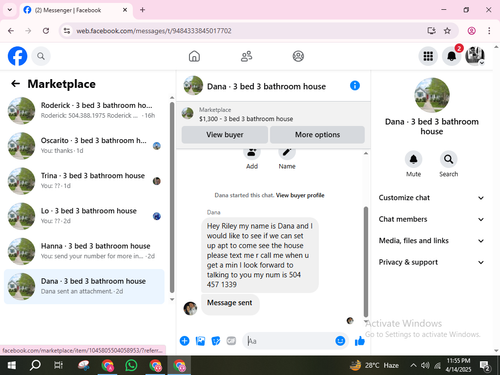Image resolution: width=500 pixels, height=375 pixels.
Task: Show hidden system tray icons chevron
Action: (413, 365)
